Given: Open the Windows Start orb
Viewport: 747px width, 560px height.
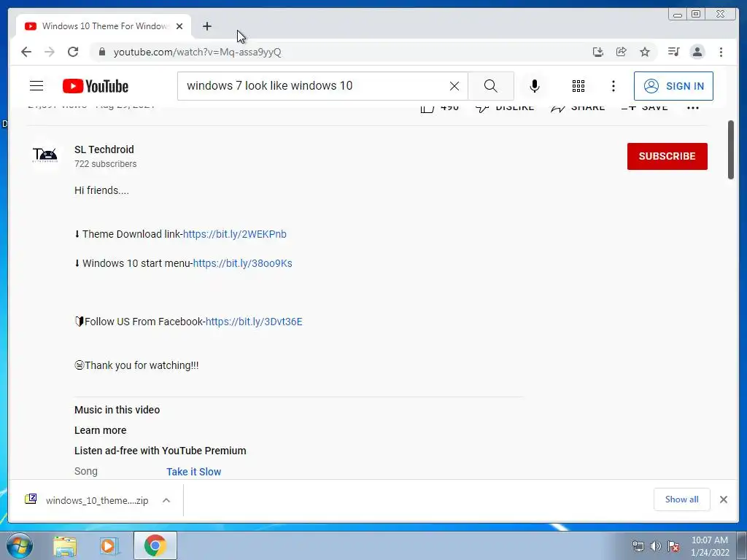Looking at the screenshot, I should coord(20,545).
